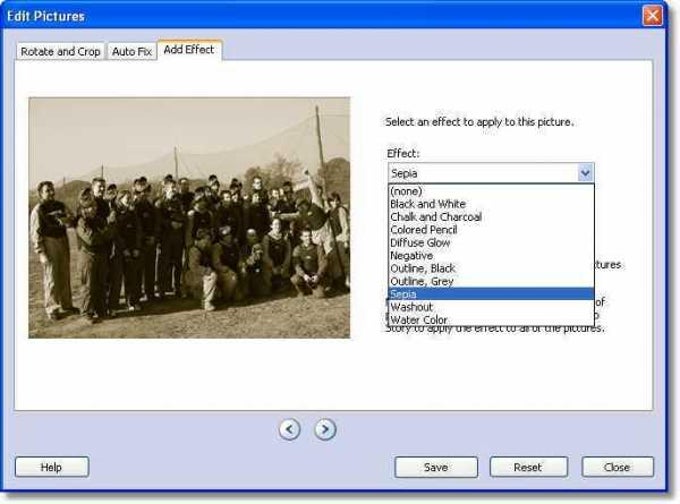Pick Chalk and Charcoal from the list
The height and width of the screenshot is (504, 680).
491,217
